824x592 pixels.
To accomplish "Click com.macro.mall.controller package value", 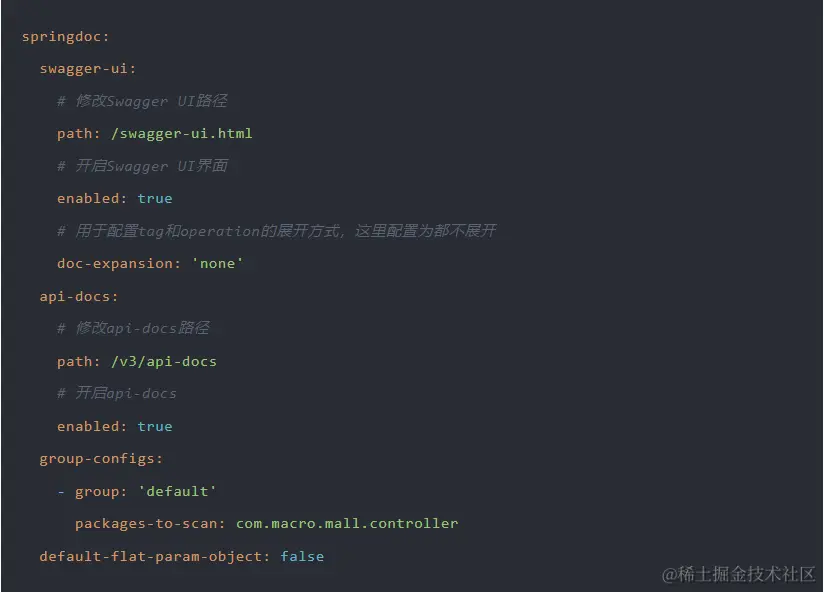I will click(x=347, y=524).
